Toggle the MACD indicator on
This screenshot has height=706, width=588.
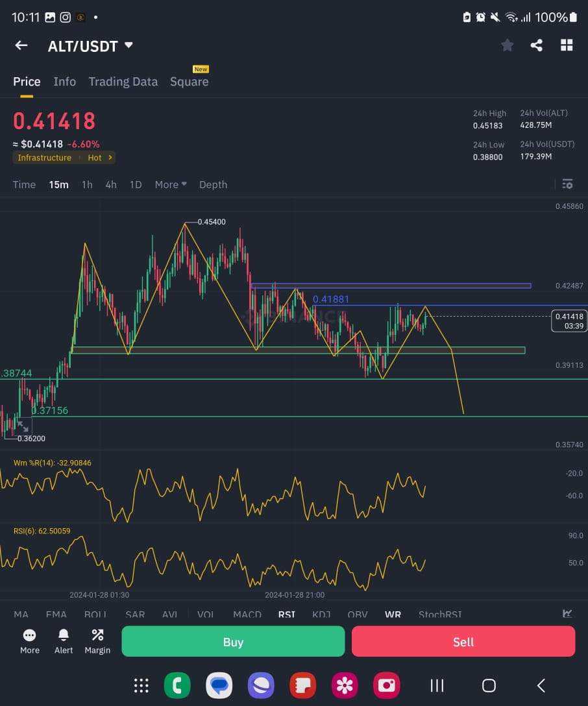247,615
